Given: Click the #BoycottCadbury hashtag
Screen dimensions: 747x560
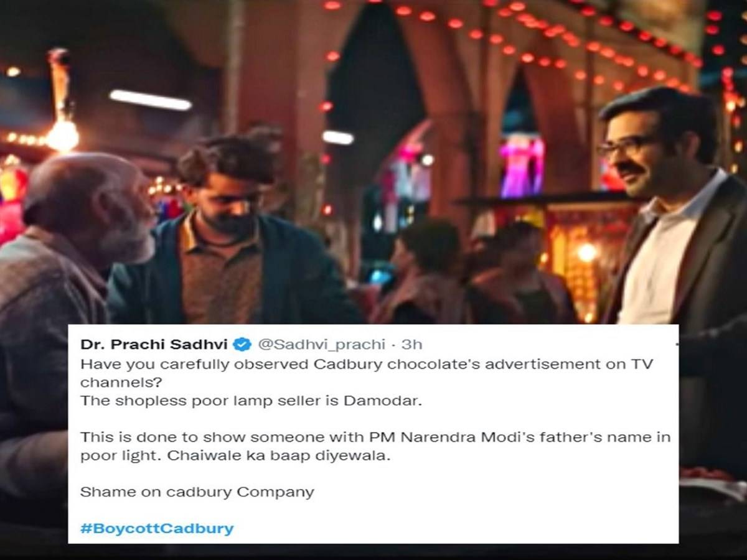Looking at the screenshot, I should [157, 529].
